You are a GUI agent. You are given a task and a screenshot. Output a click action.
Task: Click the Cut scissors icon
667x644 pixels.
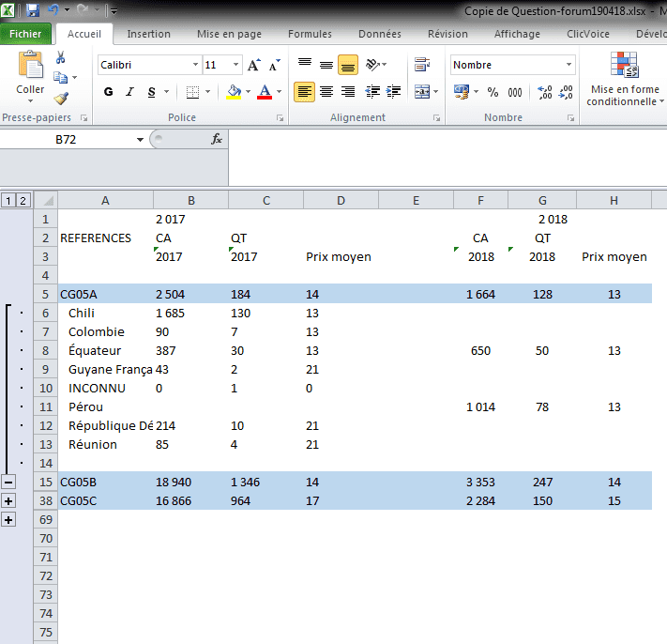tap(61, 57)
